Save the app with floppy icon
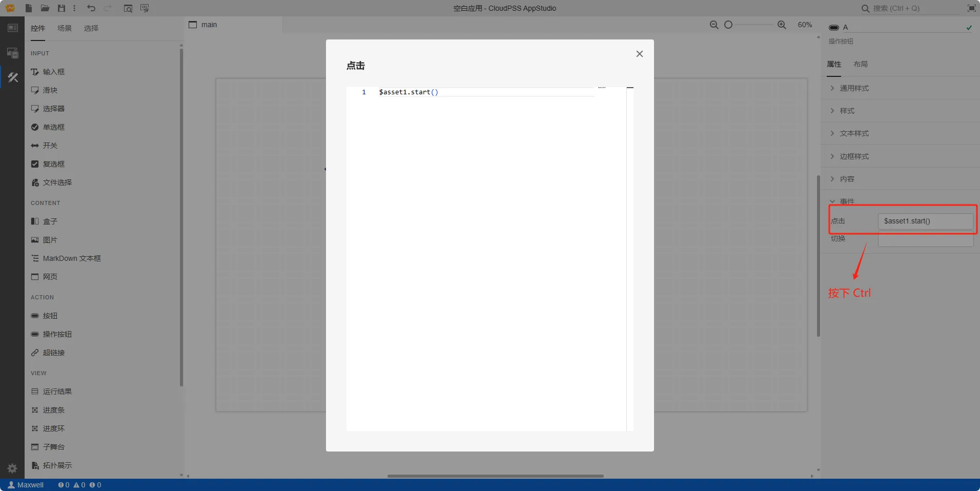The image size is (980, 491). (x=62, y=8)
